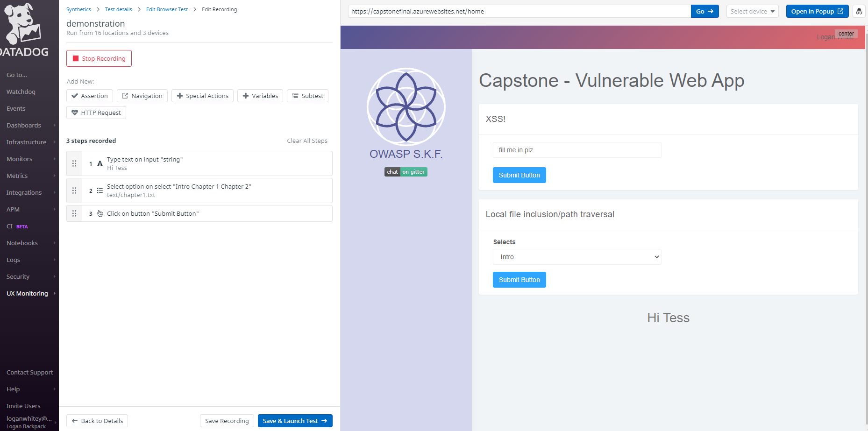Grab drag handle of step 1
Image resolution: width=868 pixels, height=431 pixels.
[74, 163]
